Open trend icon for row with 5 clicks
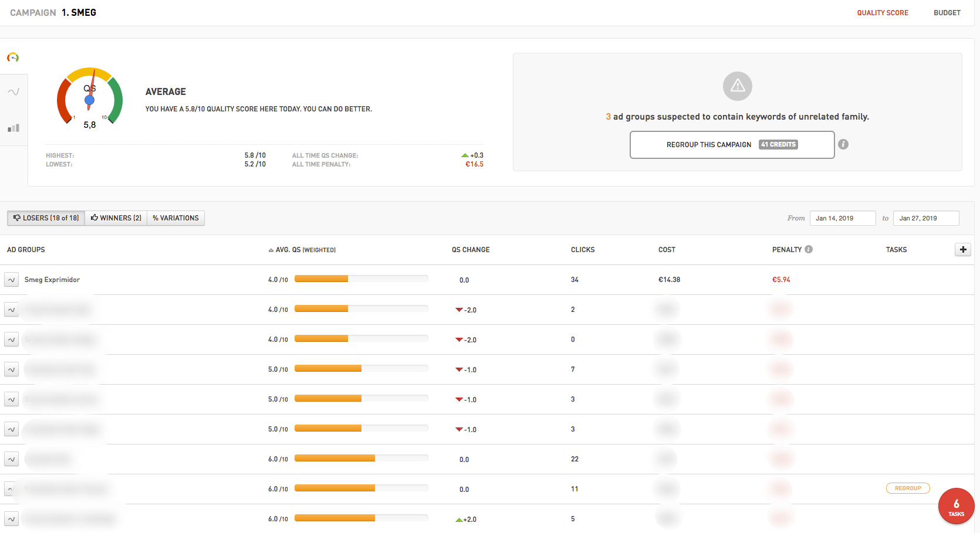 pyautogui.click(x=11, y=519)
